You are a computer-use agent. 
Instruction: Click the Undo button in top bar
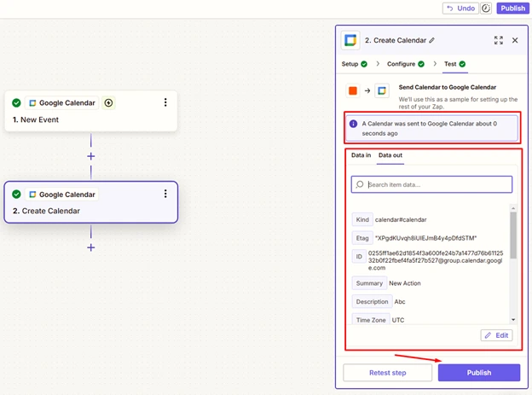pos(460,9)
